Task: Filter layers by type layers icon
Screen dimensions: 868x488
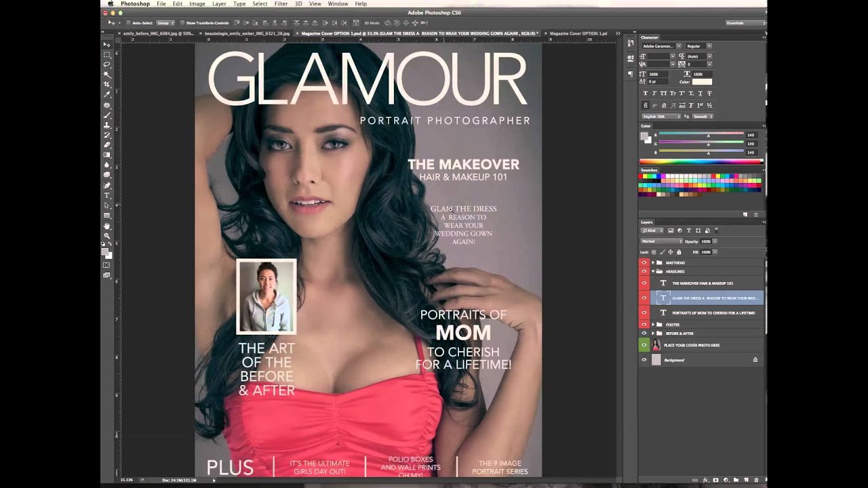Action: point(689,230)
